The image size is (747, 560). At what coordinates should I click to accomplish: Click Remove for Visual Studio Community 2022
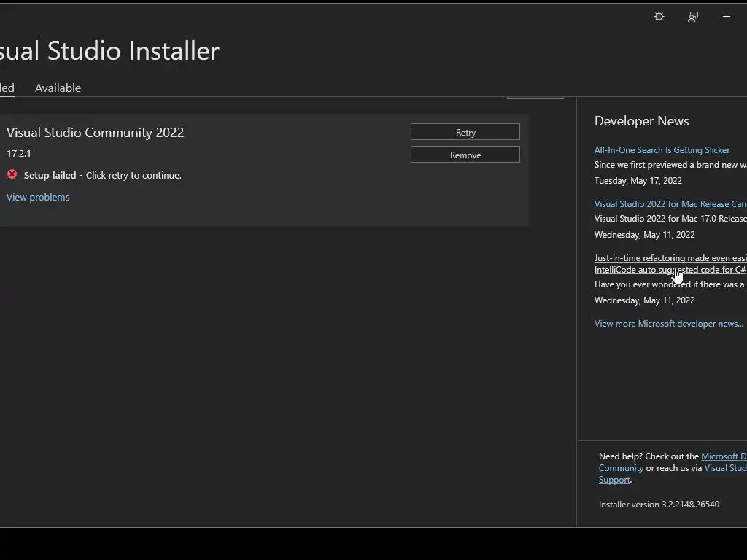[465, 155]
